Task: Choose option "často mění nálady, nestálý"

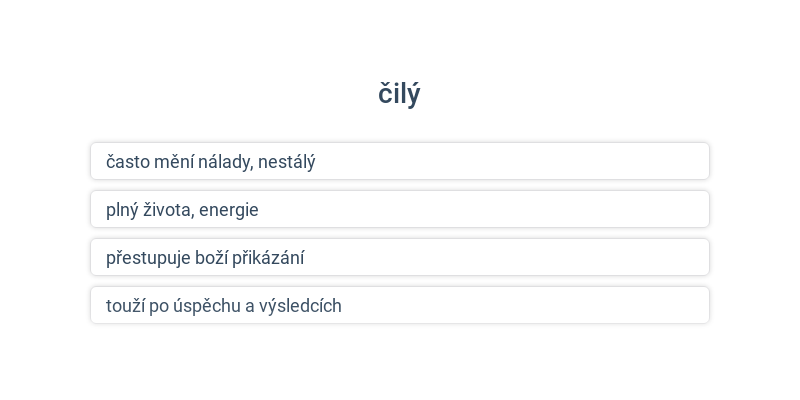Action: pyautogui.click(x=400, y=161)
